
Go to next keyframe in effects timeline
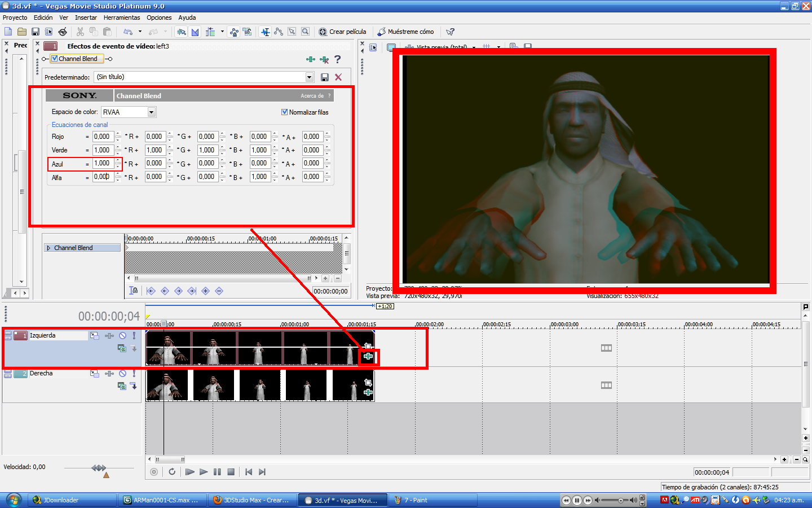click(x=178, y=291)
